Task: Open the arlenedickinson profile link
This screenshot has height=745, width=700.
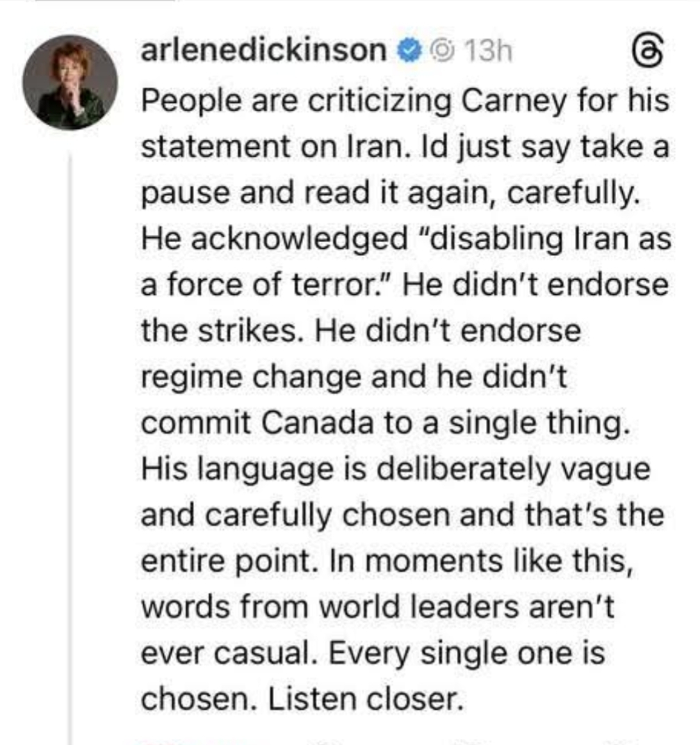Action: pos(263,51)
